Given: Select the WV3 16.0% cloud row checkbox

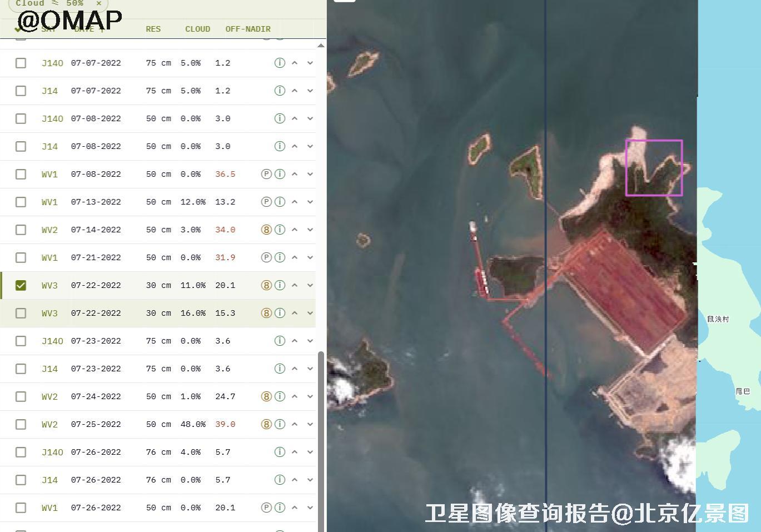Looking at the screenshot, I should (x=21, y=313).
